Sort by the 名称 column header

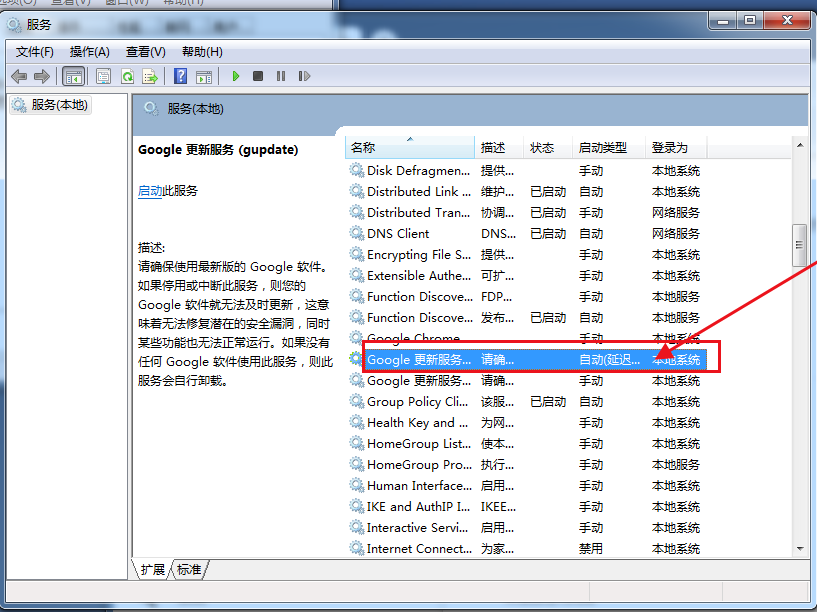point(410,147)
